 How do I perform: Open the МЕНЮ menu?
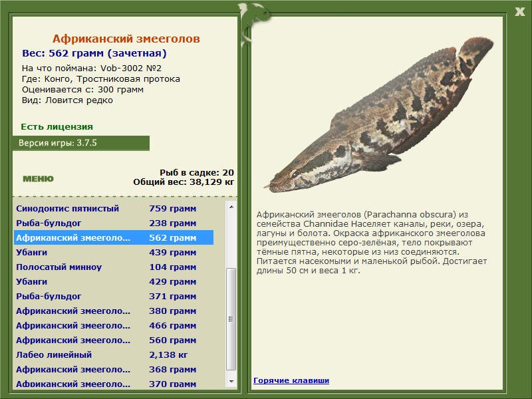[x=38, y=179]
